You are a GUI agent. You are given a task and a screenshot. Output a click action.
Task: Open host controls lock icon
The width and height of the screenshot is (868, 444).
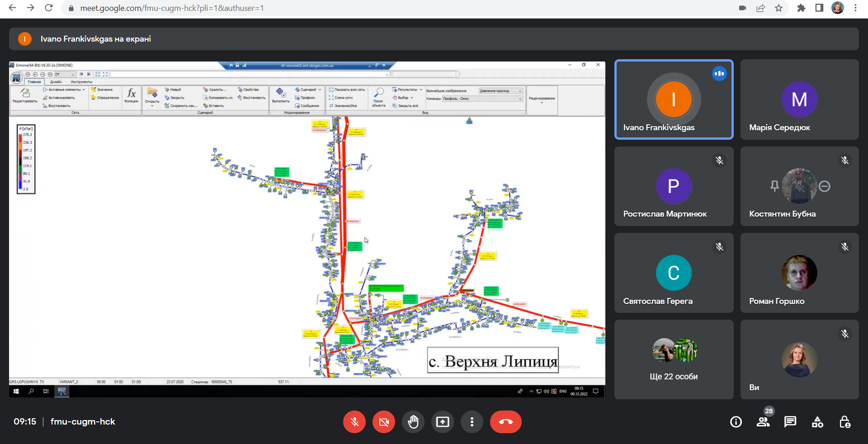(844, 422)
